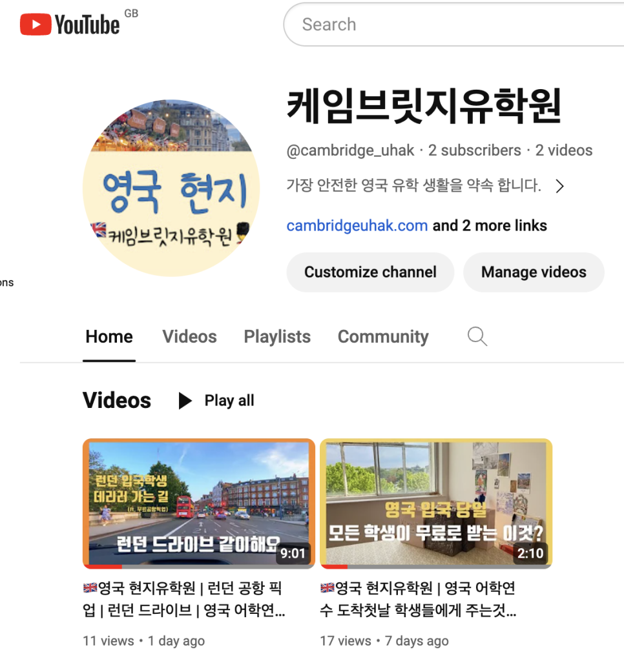Open the Playlists tab
The image size is (624, 672).
coord(277,336)
